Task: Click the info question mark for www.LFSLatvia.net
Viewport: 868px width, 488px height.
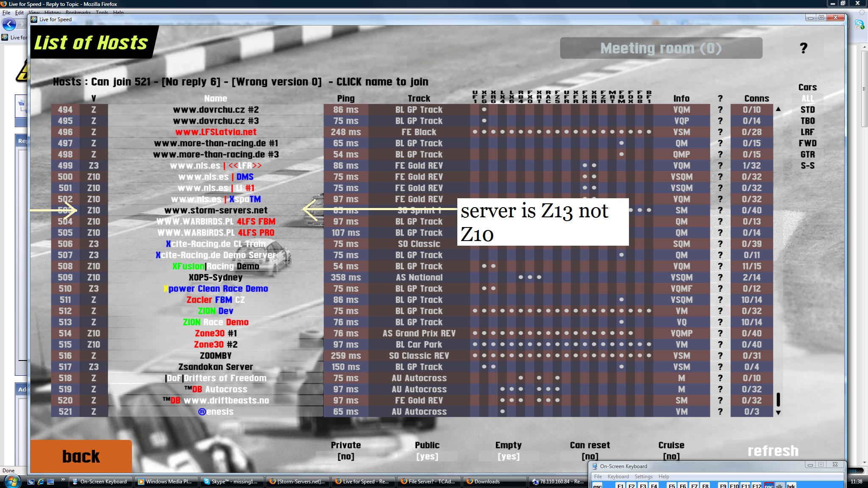Action: click(x=720, y=132)
